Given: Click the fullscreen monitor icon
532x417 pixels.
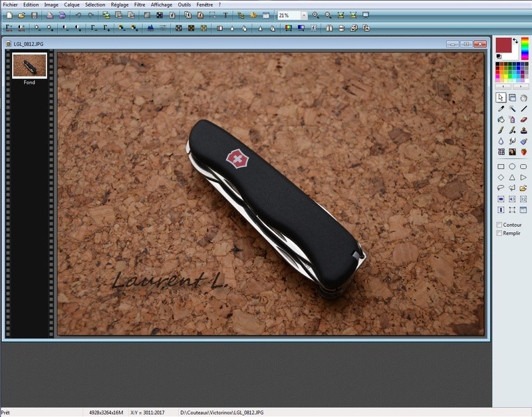Looking at the screenshot, I should pos(365,15).
